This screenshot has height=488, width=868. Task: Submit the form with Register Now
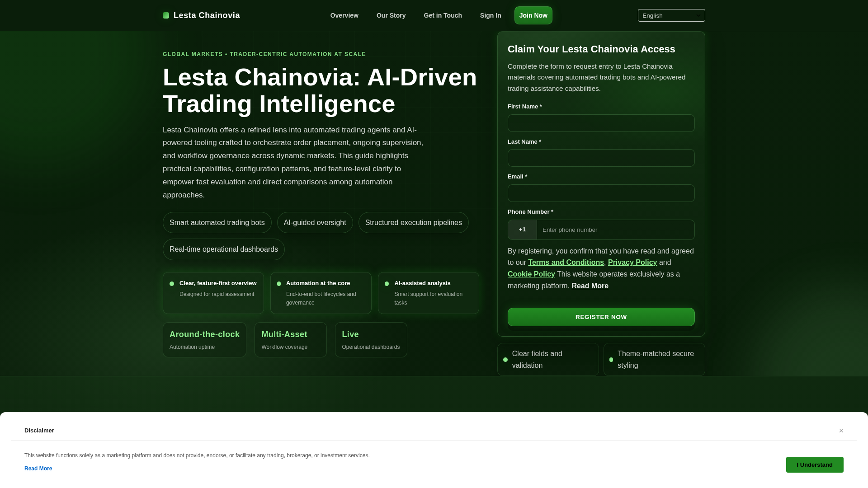(601, 317)
